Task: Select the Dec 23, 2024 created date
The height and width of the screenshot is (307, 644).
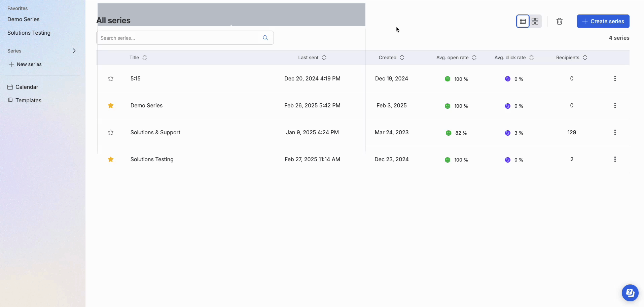Action: (x=392, y=159)
